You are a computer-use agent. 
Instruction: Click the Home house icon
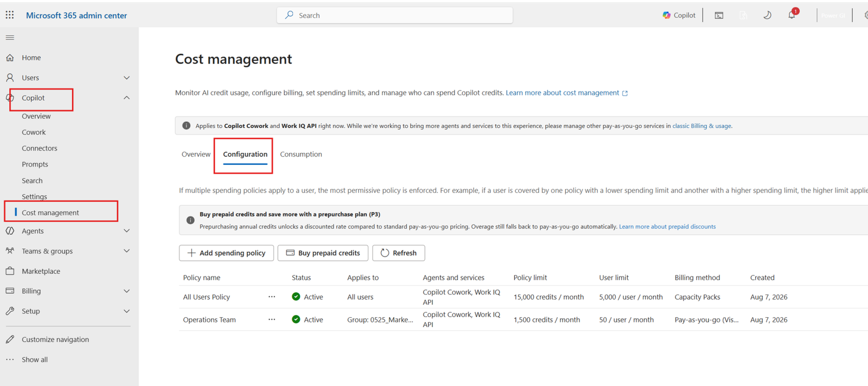pos(10,57)
